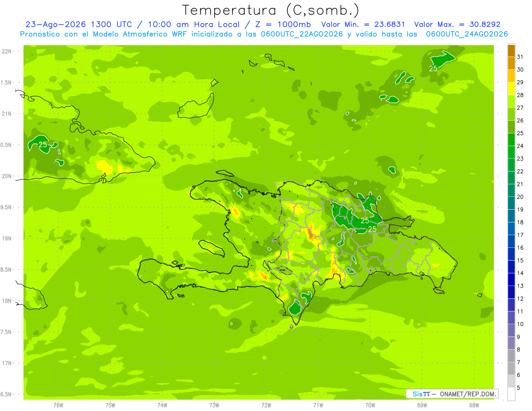
Task: Click the 'SisTT – ONAMET/REP.DOM.' credit box
Action: pos(452,394)
